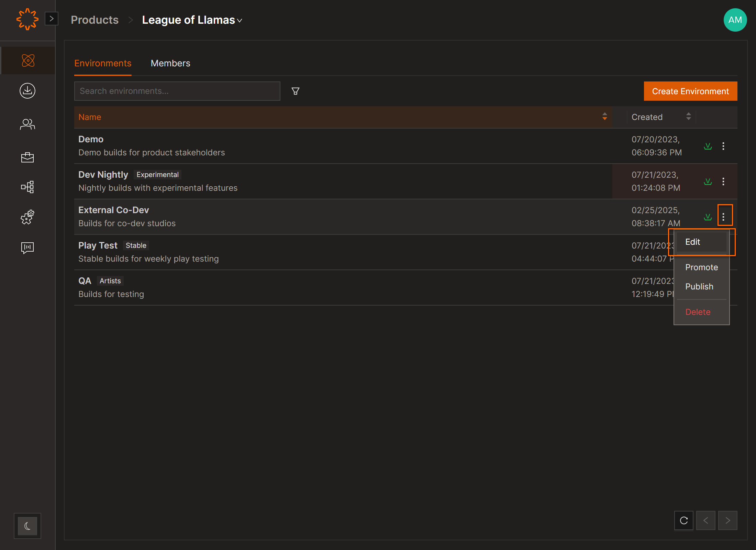Toggle dark mode with the moon button

(x=27, y=526)
